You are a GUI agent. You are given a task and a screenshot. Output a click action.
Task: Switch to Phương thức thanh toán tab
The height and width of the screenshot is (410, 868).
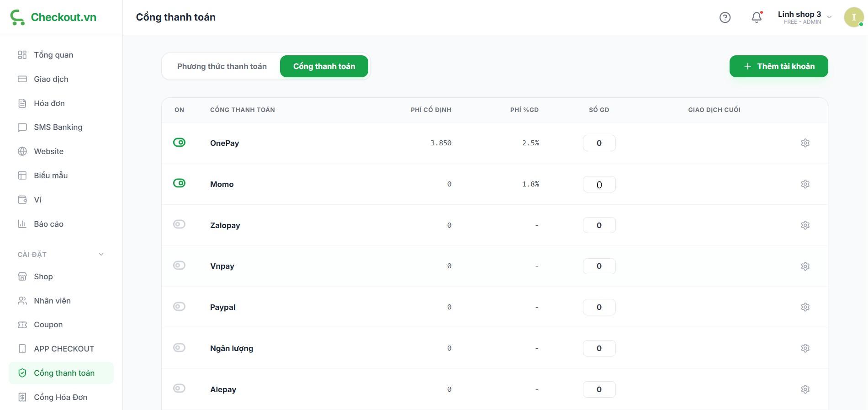pyautogui.click(x=222, y=67)
